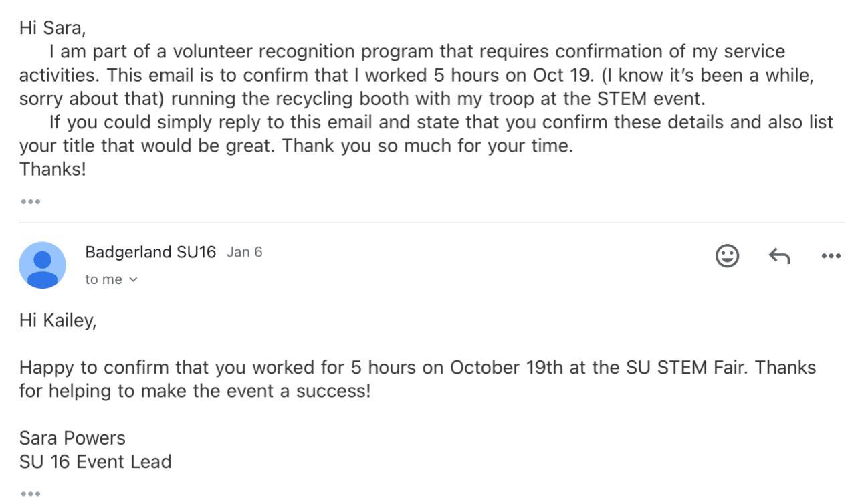The image size is (856, 504).
Task: Click the "to me" recipient text
Action: click(104, 280)
